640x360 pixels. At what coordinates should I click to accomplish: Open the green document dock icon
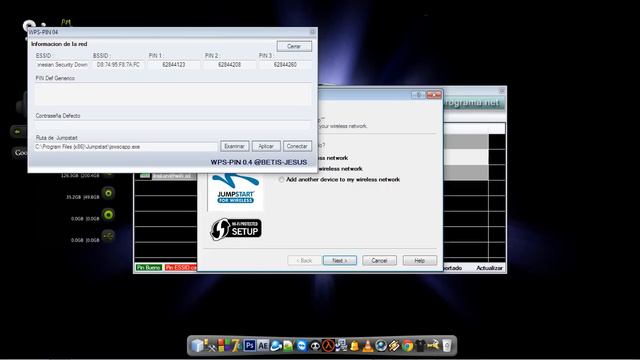289,346
